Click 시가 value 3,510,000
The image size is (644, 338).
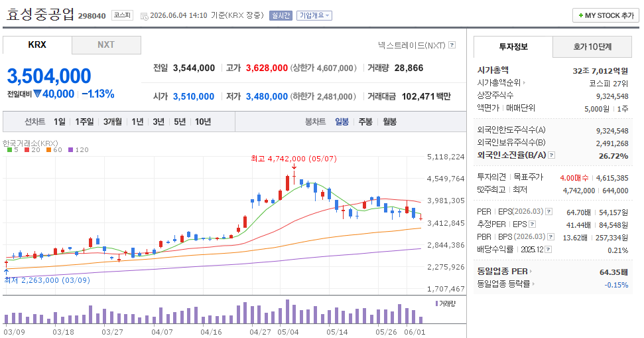[x=194, y=97]
